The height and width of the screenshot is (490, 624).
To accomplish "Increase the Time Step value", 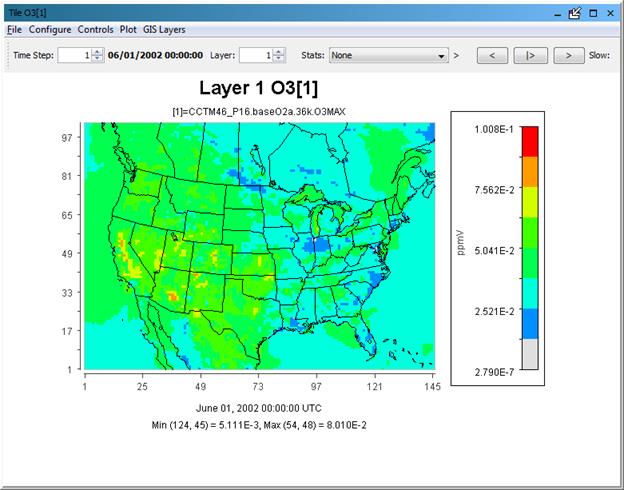I will [98, 52].
